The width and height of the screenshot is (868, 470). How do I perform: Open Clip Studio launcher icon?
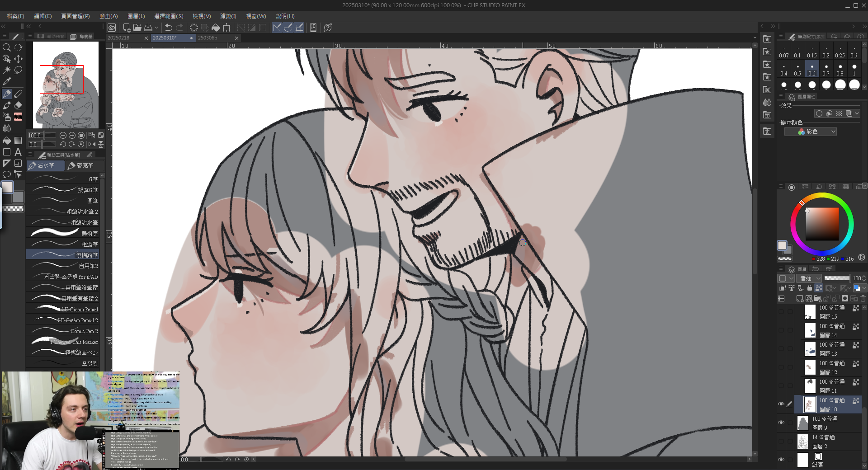tap(112, 28)
